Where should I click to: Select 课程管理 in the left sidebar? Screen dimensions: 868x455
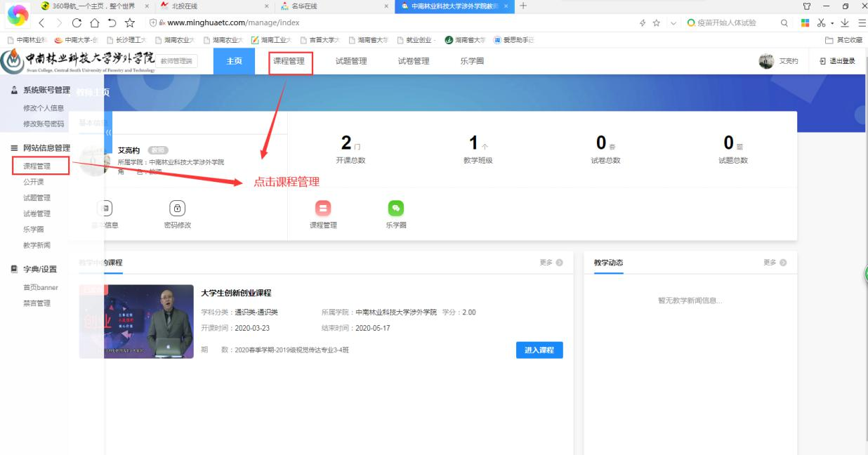pyautogui.click(x=37, y=166)
